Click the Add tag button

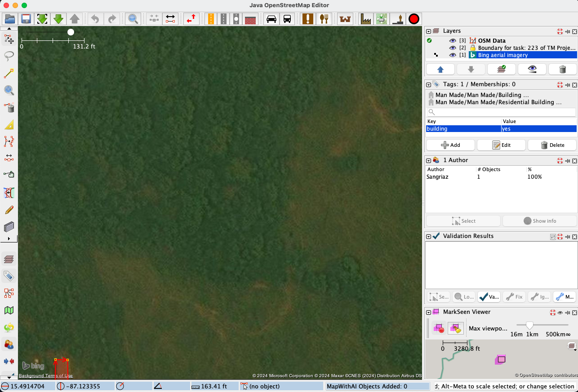coord(450,145)
